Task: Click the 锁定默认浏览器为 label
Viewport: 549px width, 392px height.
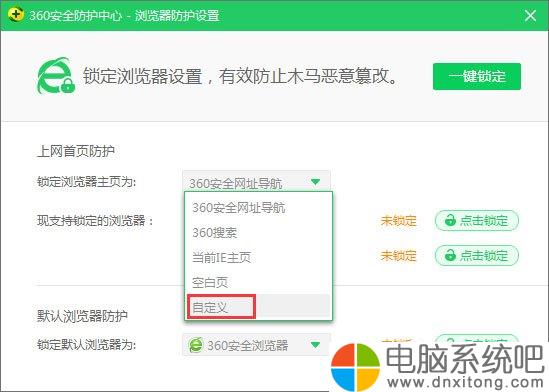Action: 86,344
